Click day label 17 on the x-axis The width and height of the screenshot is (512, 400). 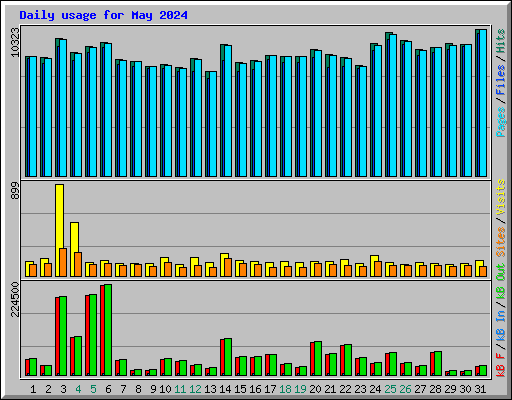[x=270, y=389]
